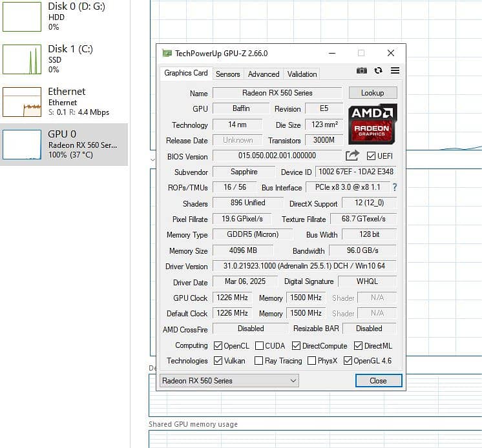The image size is (482, 448).
Task: Click the GPU-Z app icon in title bar
Action: tap(167, 54)
